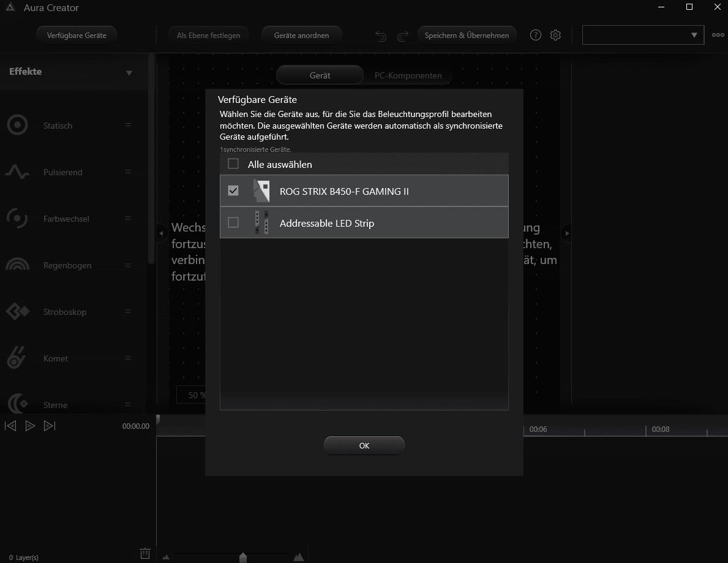728x563 pixels.
Task: Click the ROG STRIX motherboard device icon
Action: click(x=261, y=191)
